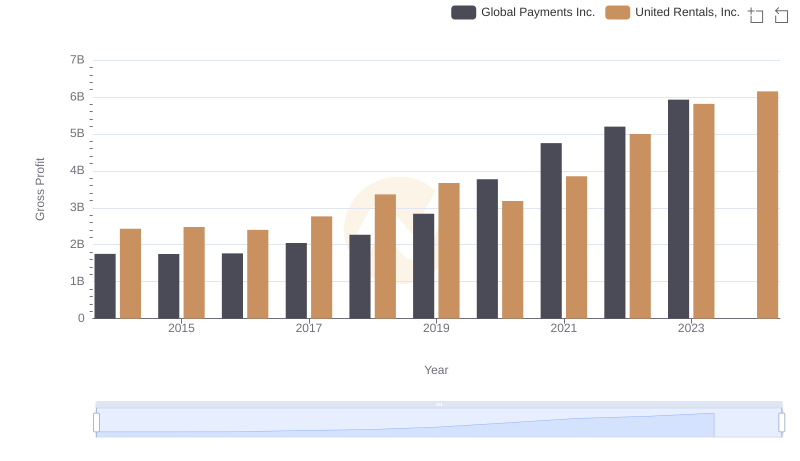Click the zoom area select icon
This screenshot has width=800, height=461.
tap(756, 15)
